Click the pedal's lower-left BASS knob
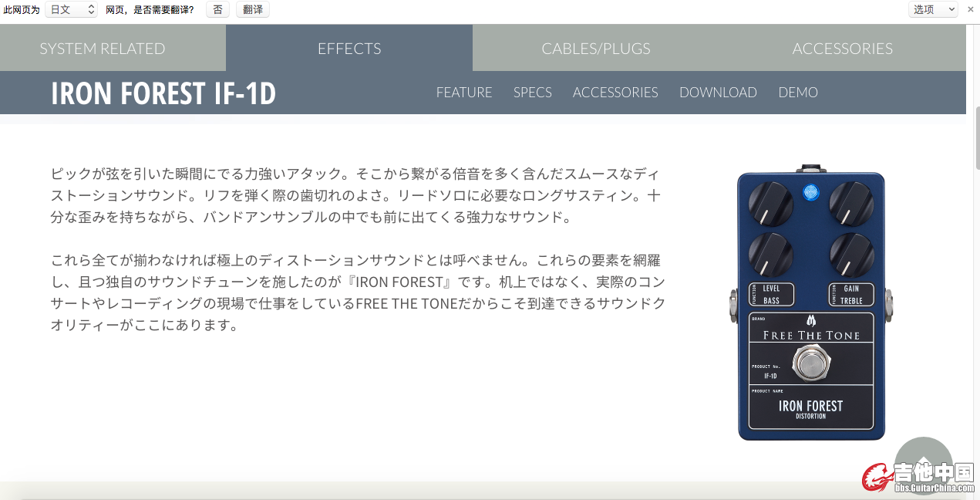 [771, 255]
